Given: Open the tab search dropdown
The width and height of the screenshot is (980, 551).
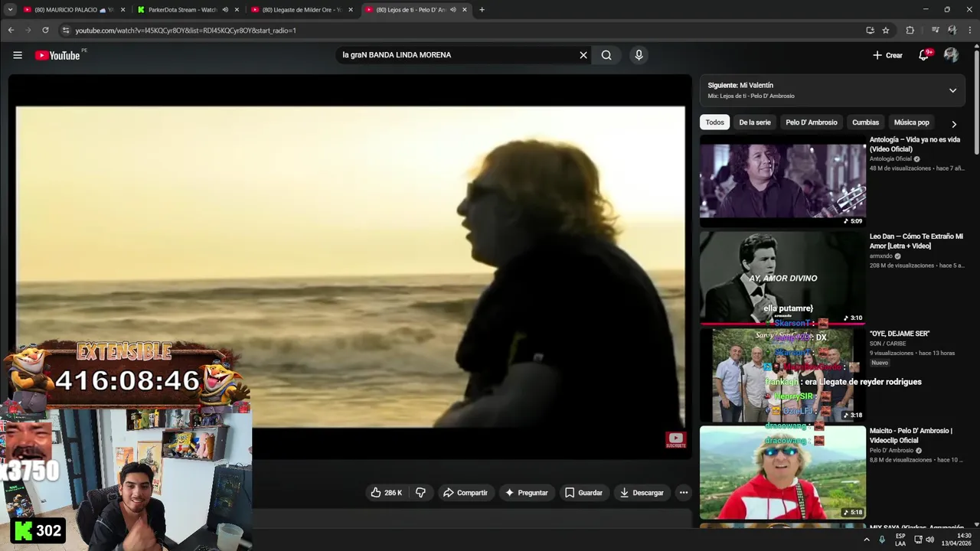Looking at the screenshot, I should coord(10,10).
